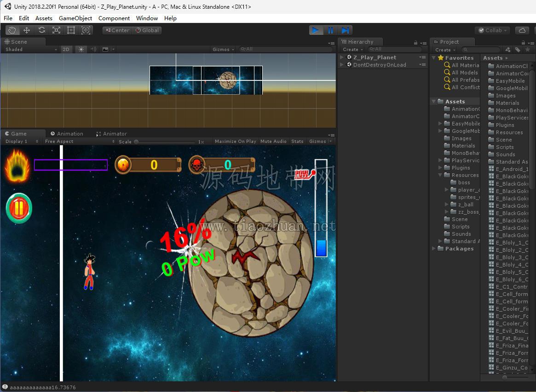Open the Free Aspect dropdown
This screenshot has width=536, height=392.
(x=79, y=142)
